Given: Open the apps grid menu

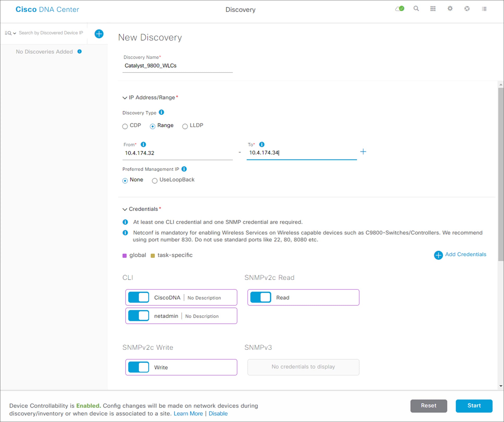Looking at the screenshot, I should click(x=433, y=9).
